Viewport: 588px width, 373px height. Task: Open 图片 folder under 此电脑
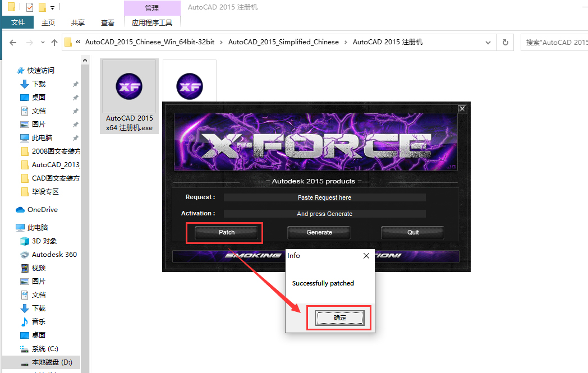click(x=39, y=282)
